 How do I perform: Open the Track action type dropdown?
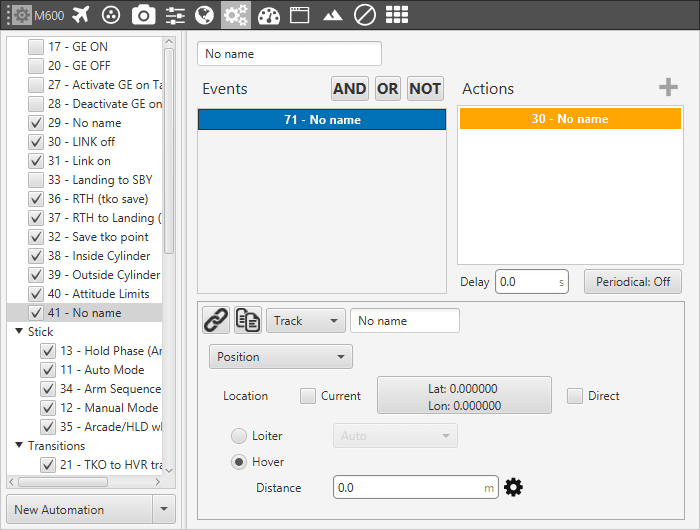306,321
